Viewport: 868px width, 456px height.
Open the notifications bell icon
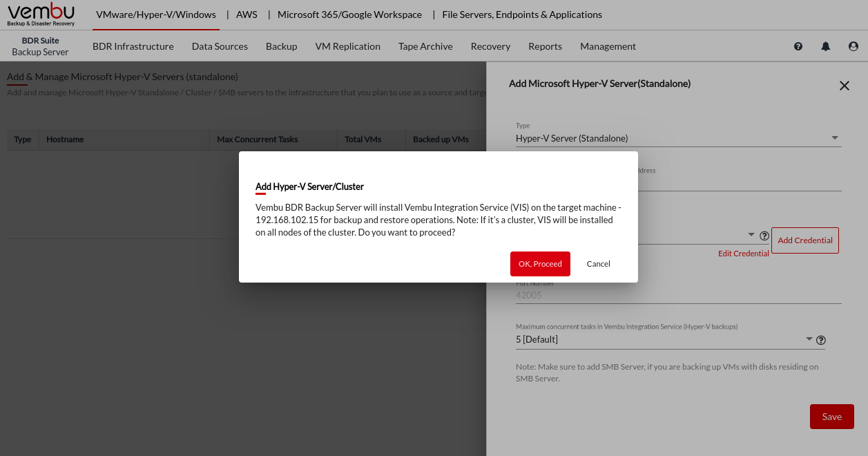click(x=825, y=46)
